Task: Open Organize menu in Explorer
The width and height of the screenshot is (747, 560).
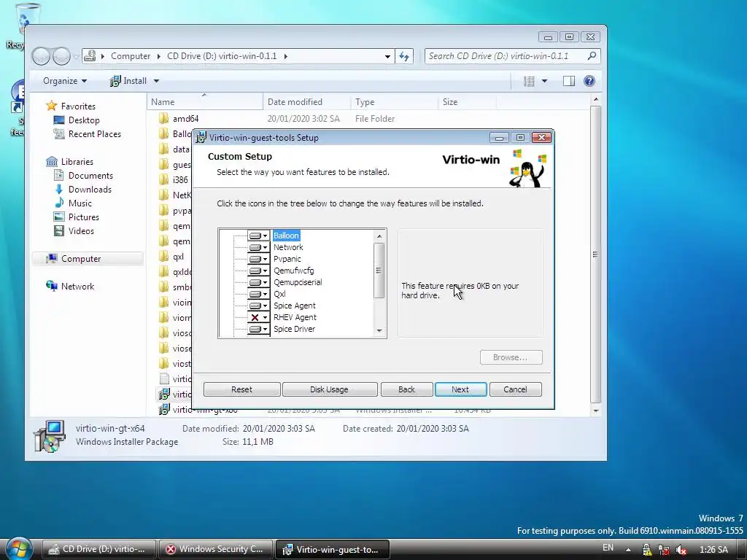Action: [x=65, y=81]
